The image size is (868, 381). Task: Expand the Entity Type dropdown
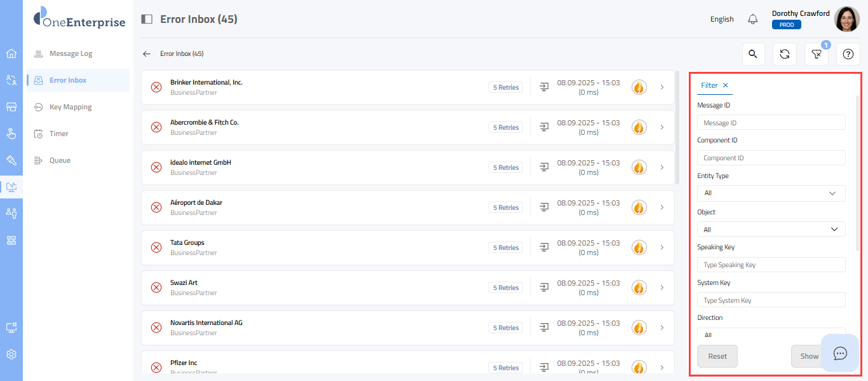(x=771, y=193)
